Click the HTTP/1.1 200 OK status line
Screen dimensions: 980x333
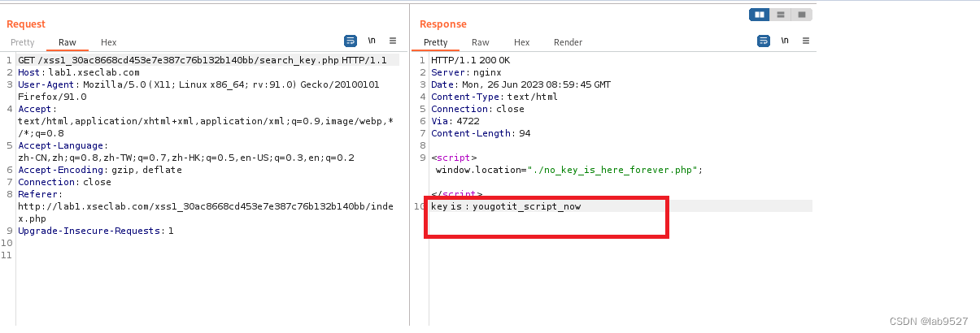(470, 60)
